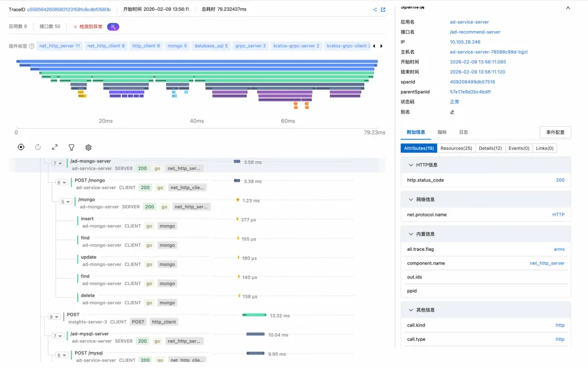Collapse the /ad-mongo-server span with 7 children
Viewport: 588px width, 368px height.
[58, 164]
